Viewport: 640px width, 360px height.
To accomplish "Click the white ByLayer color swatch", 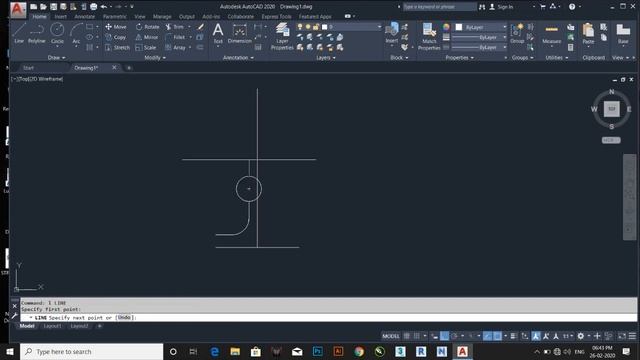I will coord(459,27).
